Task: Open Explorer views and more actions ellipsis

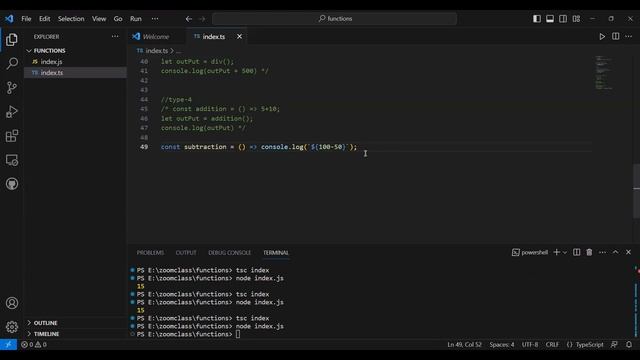Action: 115,36
